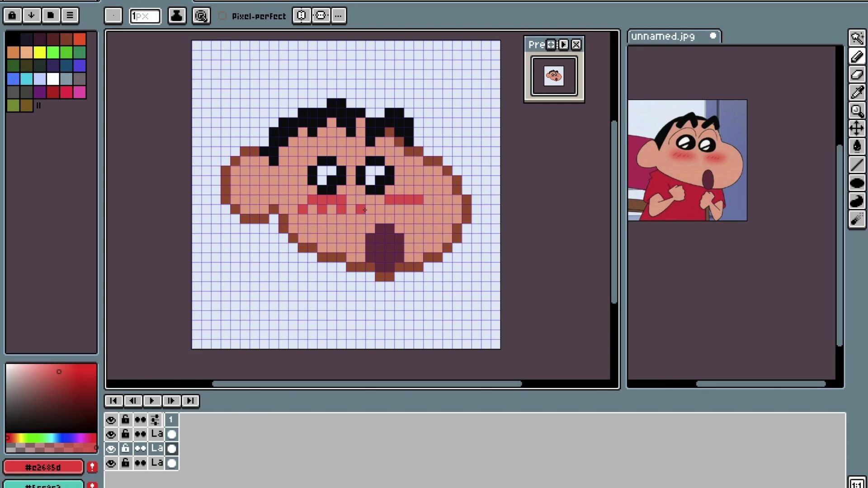Toggle lock for all layers in timeline header
Viewport: 868px width, 488px height.
(x=125, y=420)
